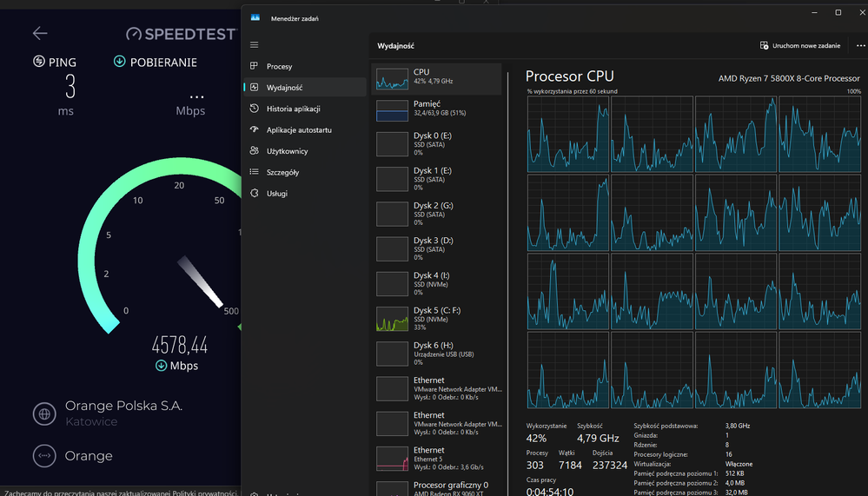Click AMD Ryzen 7 5800X processor name
This screenshot has width=868, height=496.
click(x=790, y=78)
